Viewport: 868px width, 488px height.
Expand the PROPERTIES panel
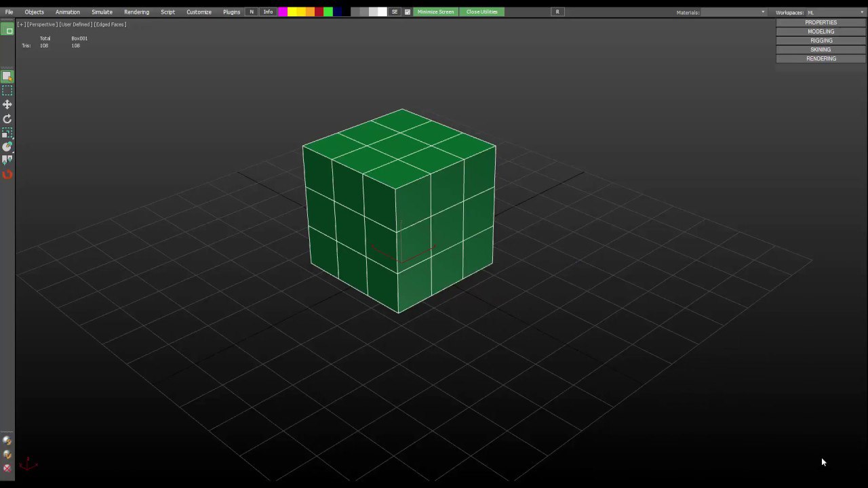click(x=821, y=22)
